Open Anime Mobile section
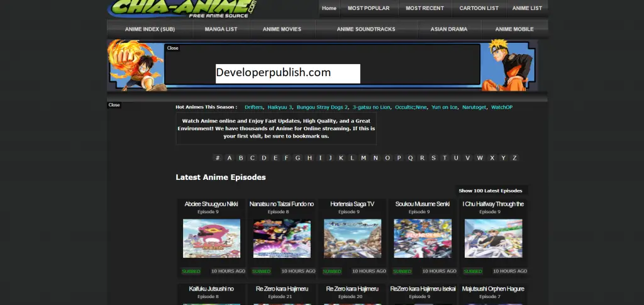The image size is (644, 305). 514,29
